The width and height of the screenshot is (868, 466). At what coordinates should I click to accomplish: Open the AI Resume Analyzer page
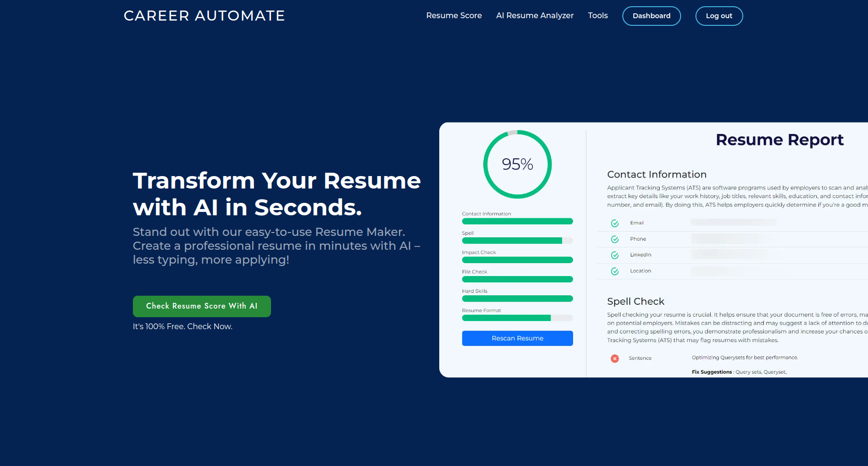point(534,15)
